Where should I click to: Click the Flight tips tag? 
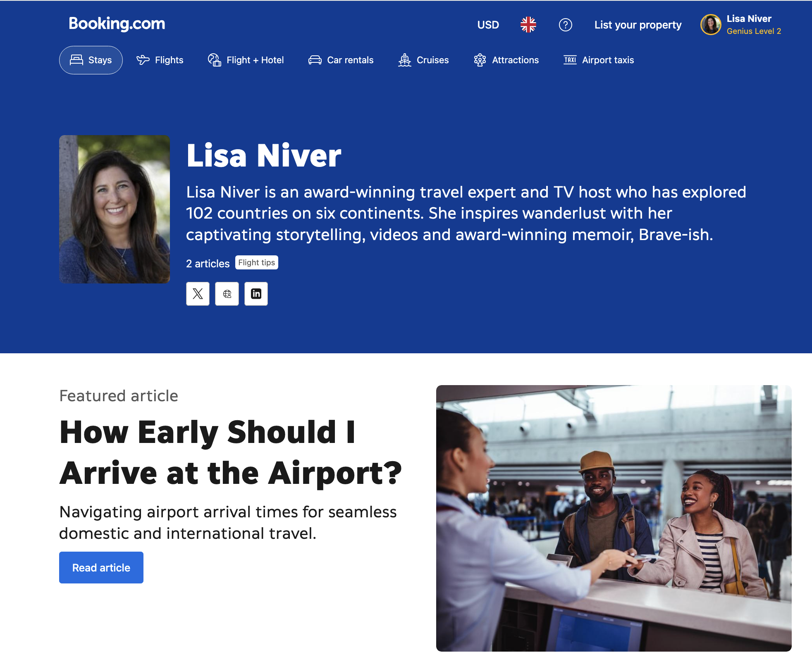click(257, 262)
